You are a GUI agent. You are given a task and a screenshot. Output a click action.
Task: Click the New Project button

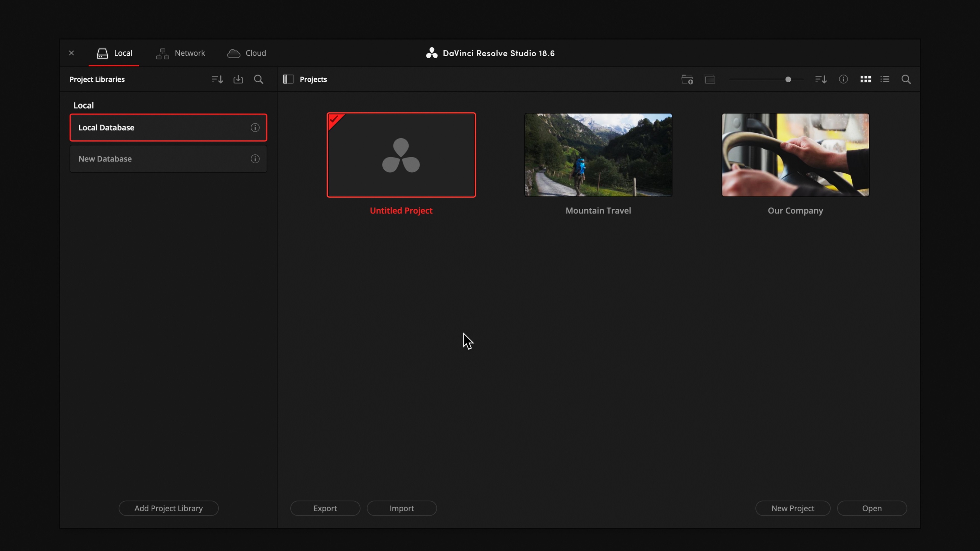(x=792, y=508)
